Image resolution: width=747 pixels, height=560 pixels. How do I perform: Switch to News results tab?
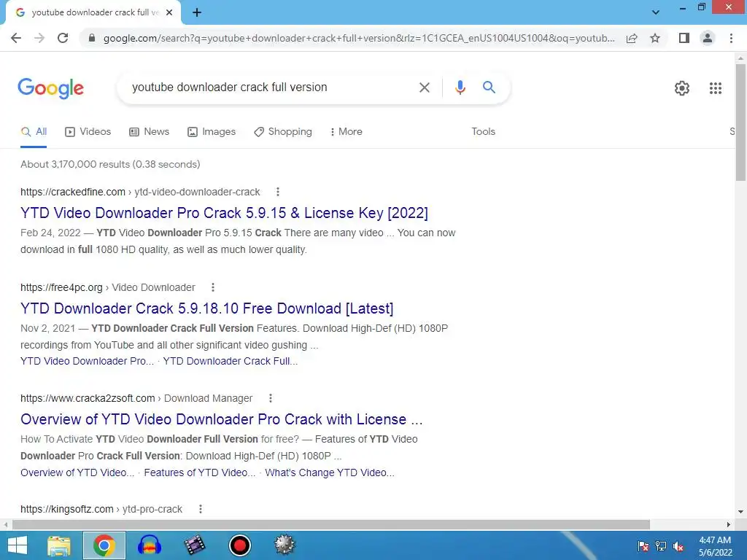click(149, 132)
